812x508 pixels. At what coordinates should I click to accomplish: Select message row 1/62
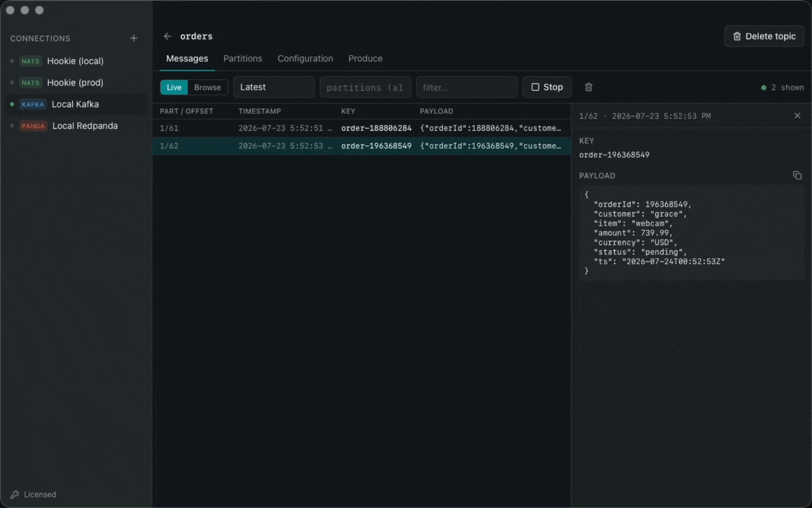pos(361,146)
